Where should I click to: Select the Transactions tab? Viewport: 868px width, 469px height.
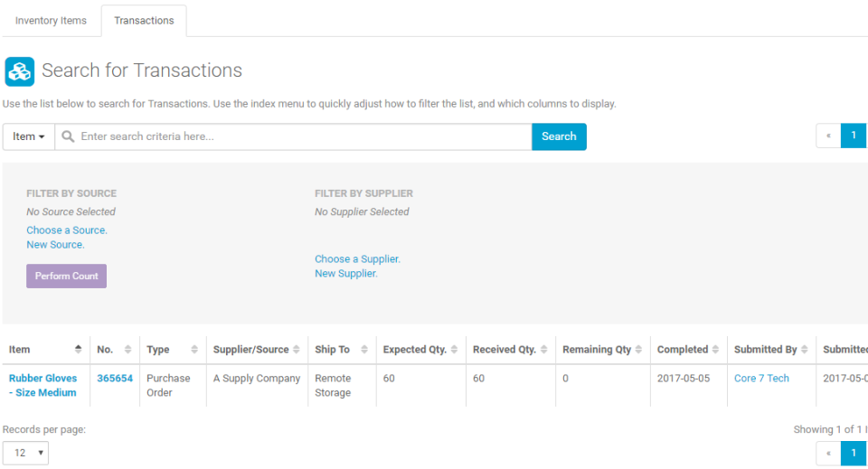(x=144, y=21)
